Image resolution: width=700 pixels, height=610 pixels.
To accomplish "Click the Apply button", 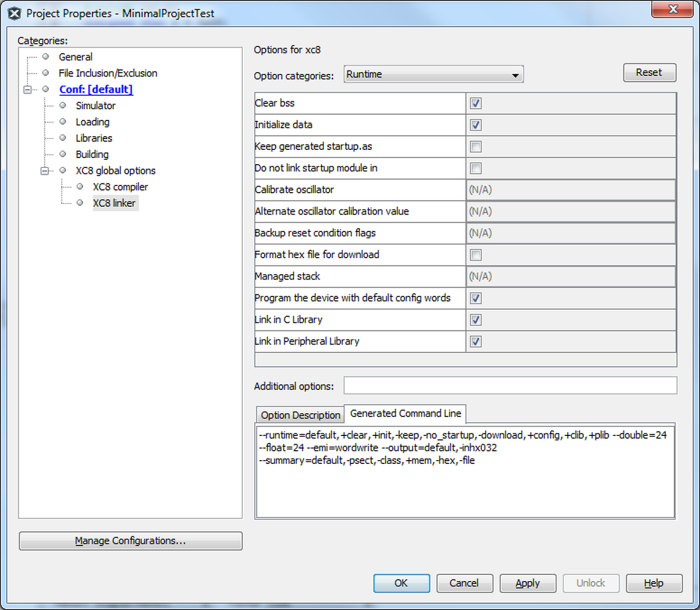I will point(528,583).
